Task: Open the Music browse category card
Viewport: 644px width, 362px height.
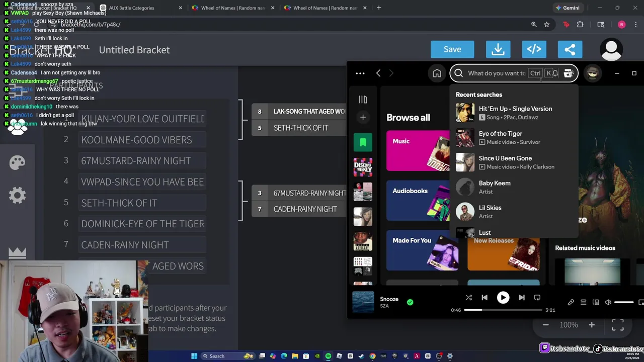Action: tap(418, 151)
